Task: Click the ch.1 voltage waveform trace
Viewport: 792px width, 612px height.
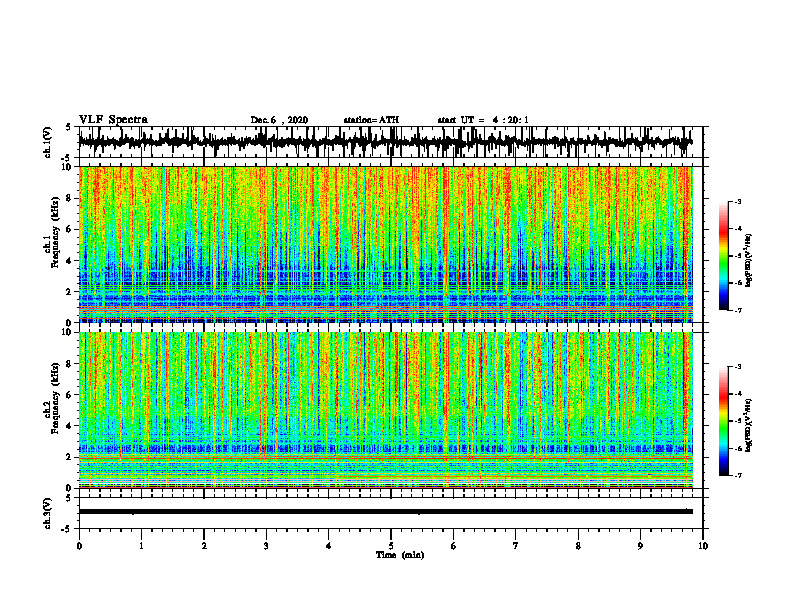Action: point(385,142)
